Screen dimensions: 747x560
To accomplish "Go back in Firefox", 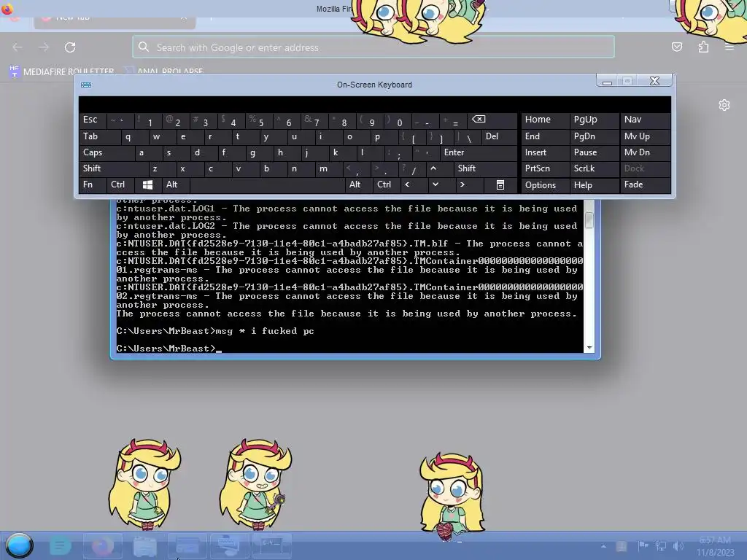I will (18, 47).
